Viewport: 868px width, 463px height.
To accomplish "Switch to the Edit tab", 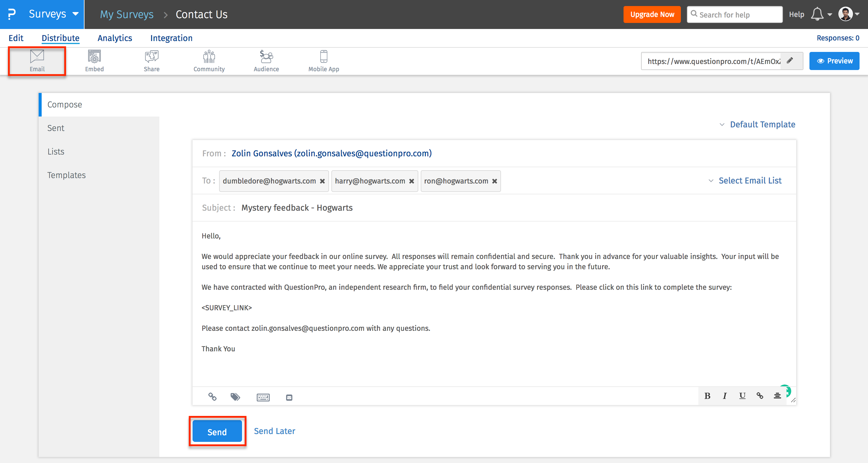I will point(16,38).
